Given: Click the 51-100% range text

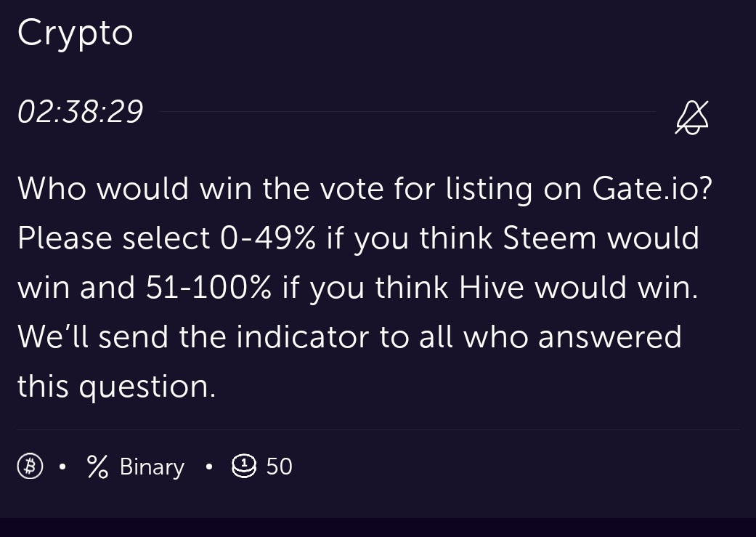Looking at the screenshot, I should click(x=208, y=288).
